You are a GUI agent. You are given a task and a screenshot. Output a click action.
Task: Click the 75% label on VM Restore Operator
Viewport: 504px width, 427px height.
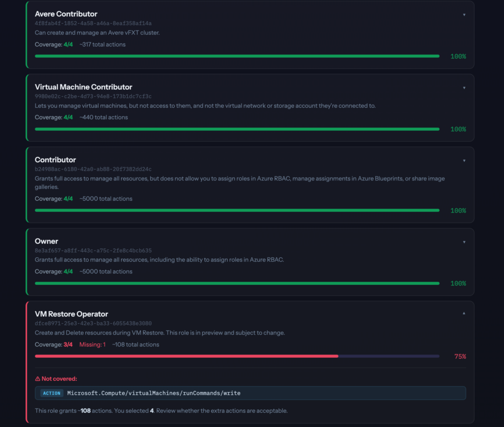tap(460, 356)
